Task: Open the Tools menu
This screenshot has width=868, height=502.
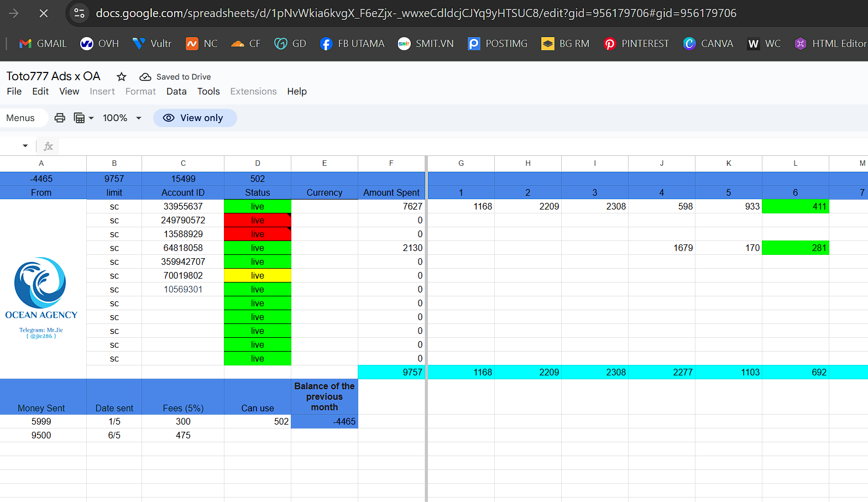Action: [208, 91]
